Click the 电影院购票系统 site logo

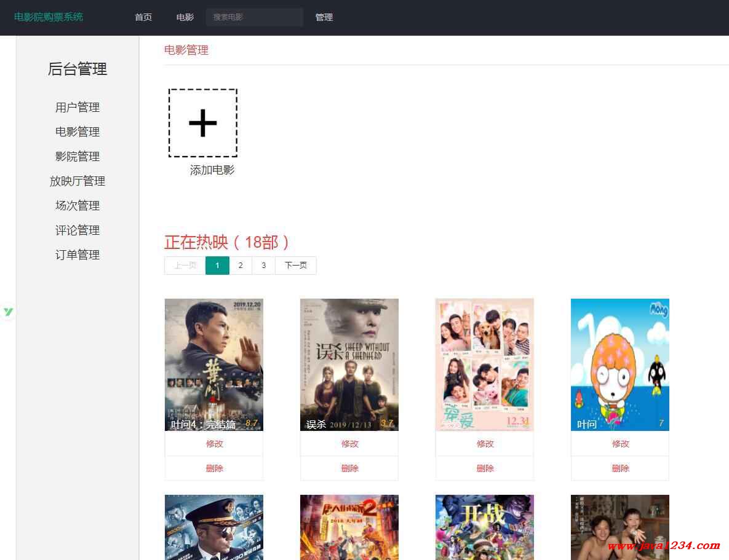[x=49, y=17]
